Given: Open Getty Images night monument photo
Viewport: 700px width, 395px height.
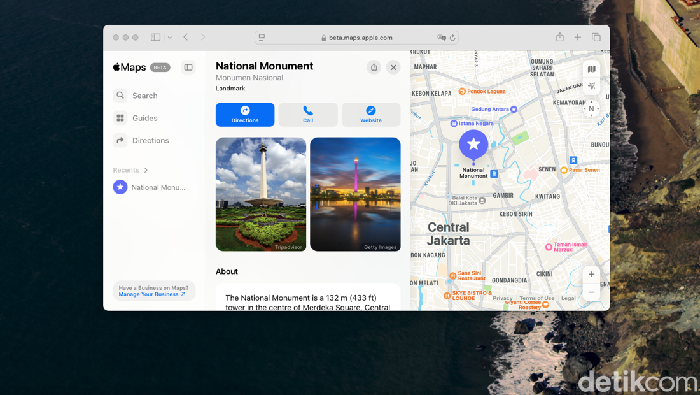Looking at the screenshot, I should pyautogui.click(x=355, y=195).
